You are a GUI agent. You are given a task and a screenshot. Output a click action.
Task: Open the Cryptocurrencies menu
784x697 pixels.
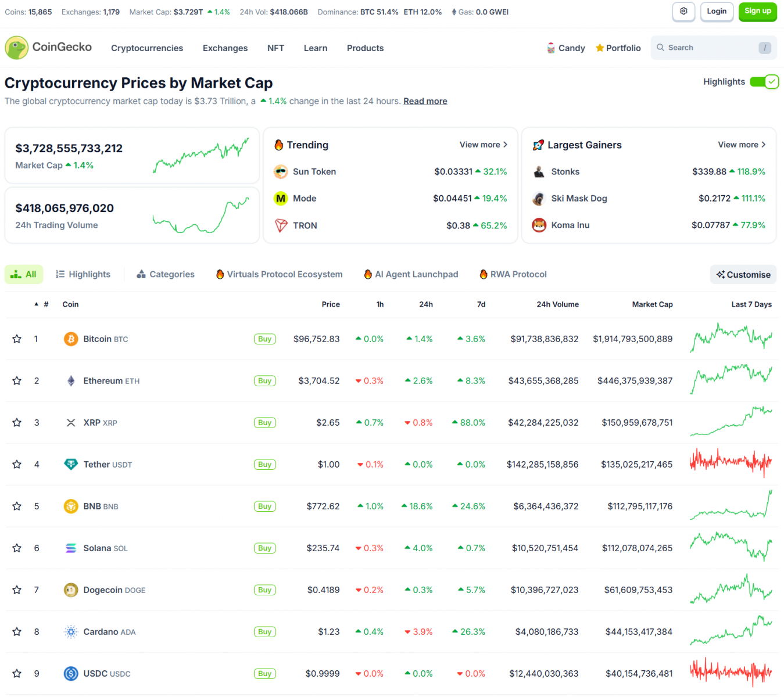pyautogui.click(x=147, y=48)
